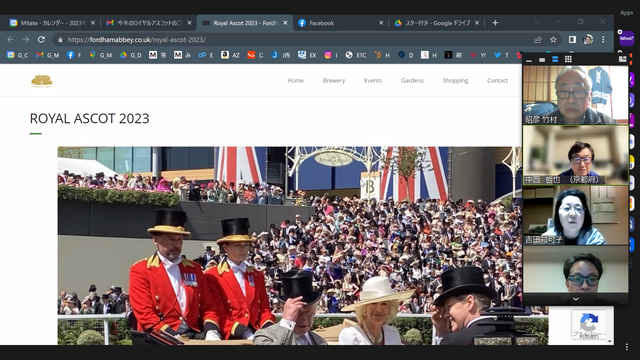640x360 pixels.
Task: Open the Shopping menu item
Action: (456, 80)
